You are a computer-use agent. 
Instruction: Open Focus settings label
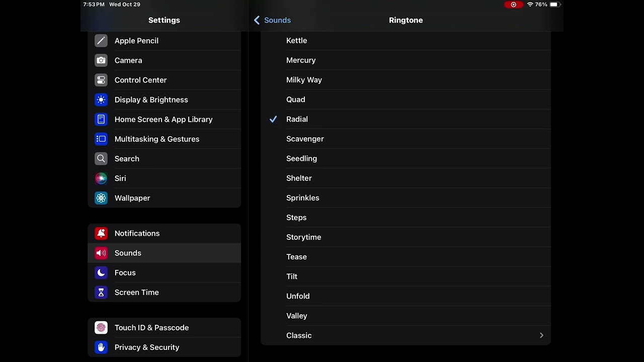(125, 273)
